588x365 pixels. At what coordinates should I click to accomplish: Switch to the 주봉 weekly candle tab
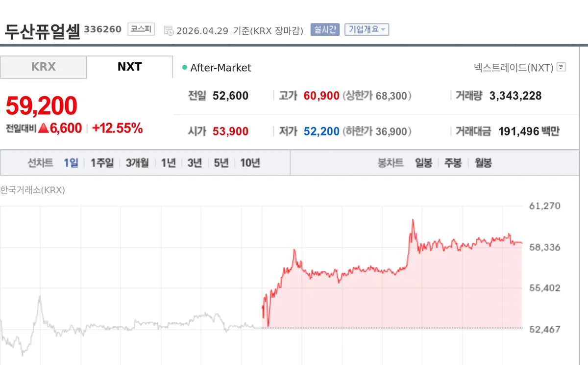click(452, 162)
